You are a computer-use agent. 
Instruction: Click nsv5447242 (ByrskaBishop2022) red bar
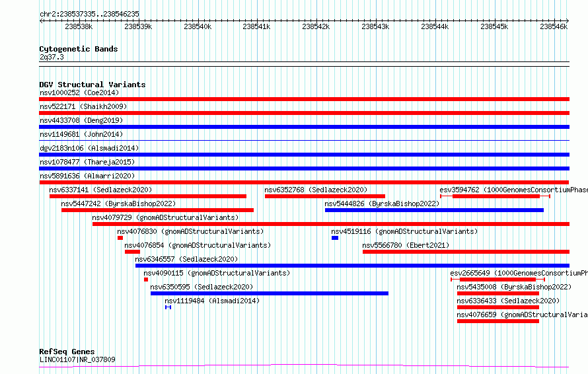tap(157, 210)
